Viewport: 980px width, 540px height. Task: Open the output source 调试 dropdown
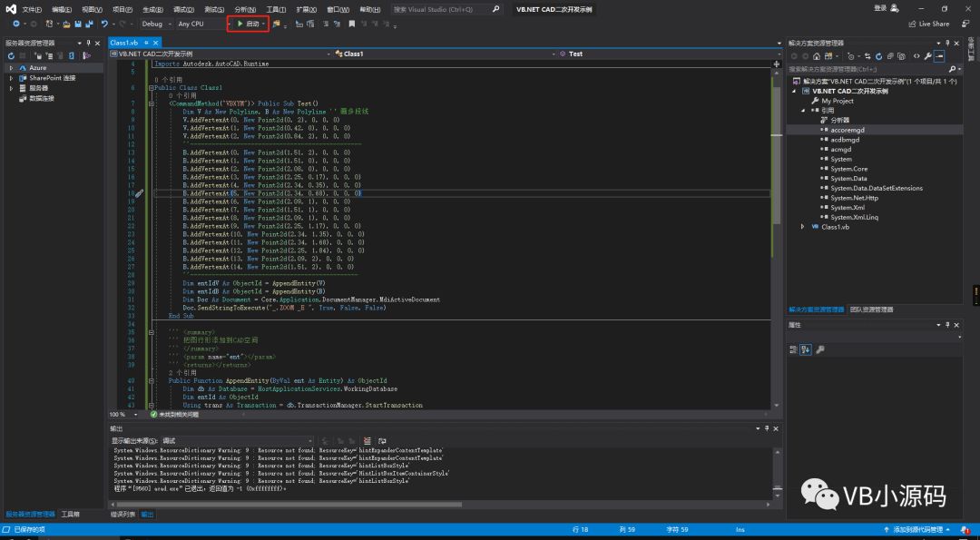pos(237,441)
